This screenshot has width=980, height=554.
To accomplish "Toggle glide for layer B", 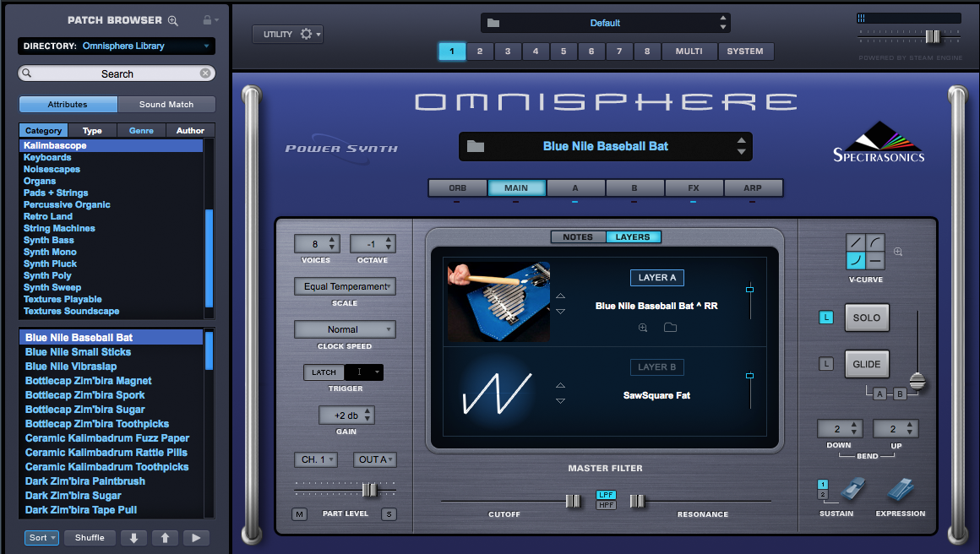I will [900, 394].
